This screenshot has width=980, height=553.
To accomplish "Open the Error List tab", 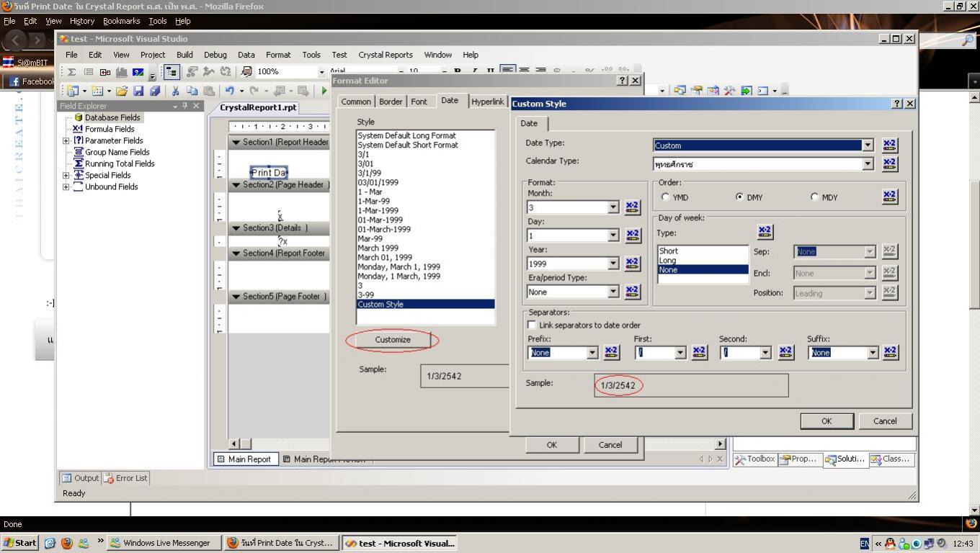I will pyautogui.click(x=126, y=478).
